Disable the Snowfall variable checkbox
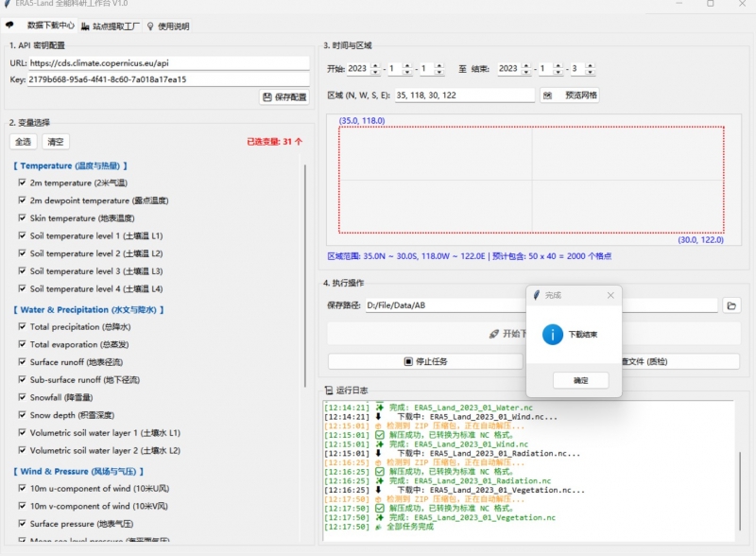The height and width of the screenshot is (556, 756). (22, 398)
